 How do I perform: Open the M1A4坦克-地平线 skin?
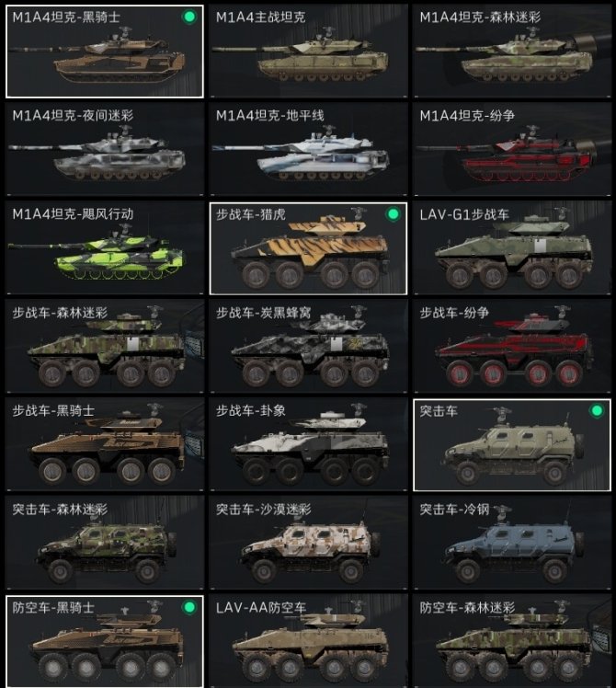click(x=308, y=150)
